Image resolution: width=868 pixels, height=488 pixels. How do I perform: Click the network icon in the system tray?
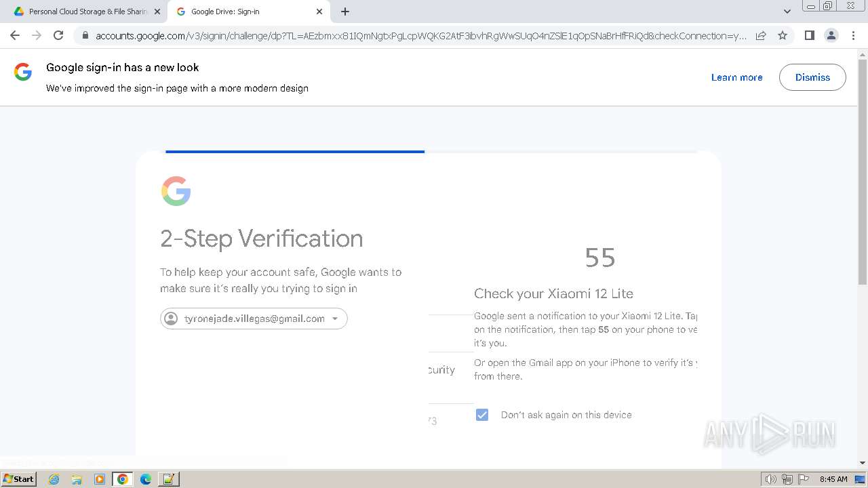point(787,479)
